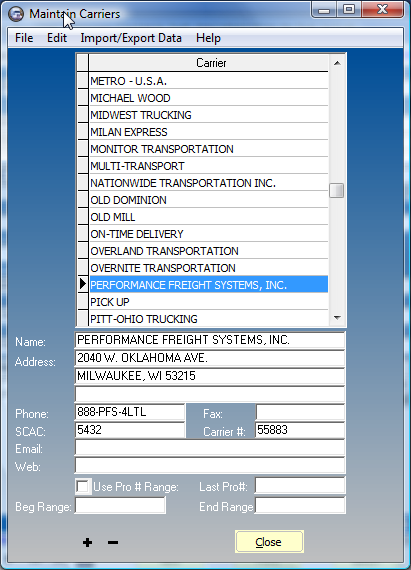Click the current row arrow indicator
411x570 pixels.
click(83, 284)
